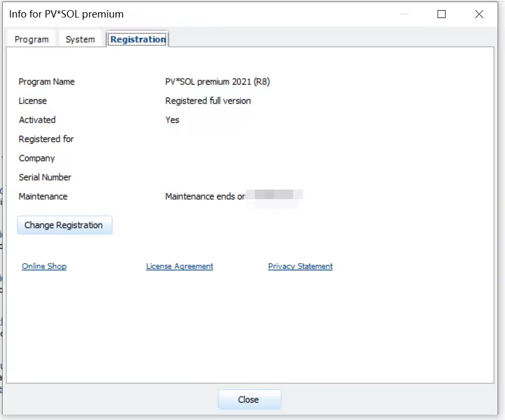
Task: Click the Registered full version text
Action: tap(207, 100)
